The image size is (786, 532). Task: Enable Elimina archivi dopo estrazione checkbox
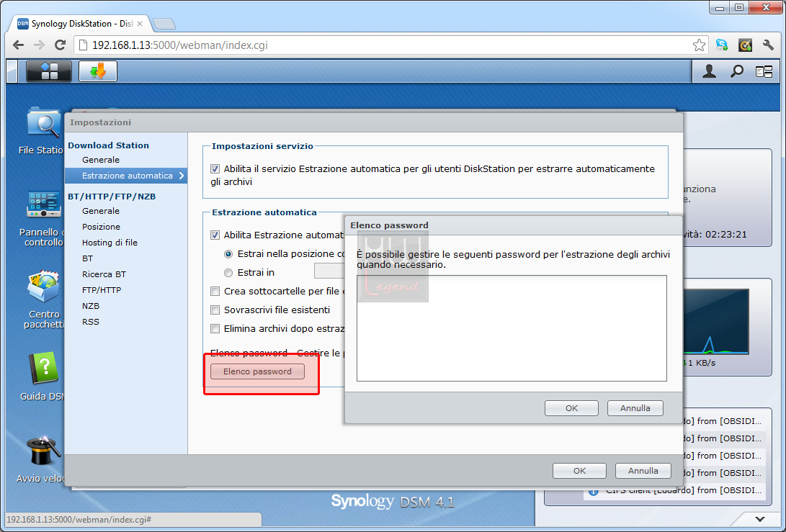click(215, 328)
